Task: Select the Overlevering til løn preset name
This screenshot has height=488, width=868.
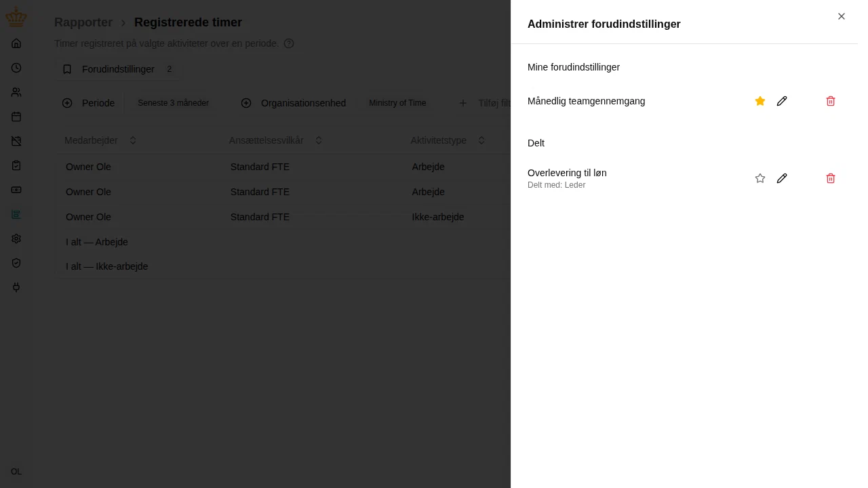Action: [567, 173]
